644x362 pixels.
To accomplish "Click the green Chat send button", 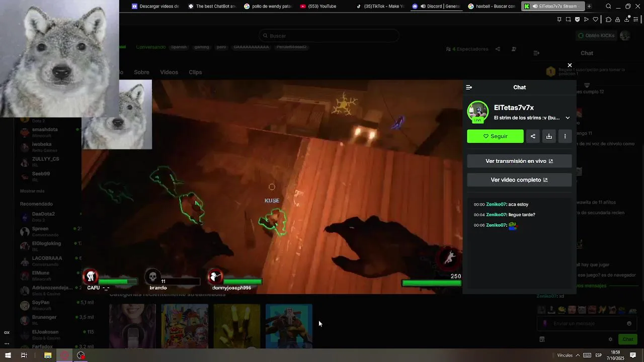I will 627,339.
